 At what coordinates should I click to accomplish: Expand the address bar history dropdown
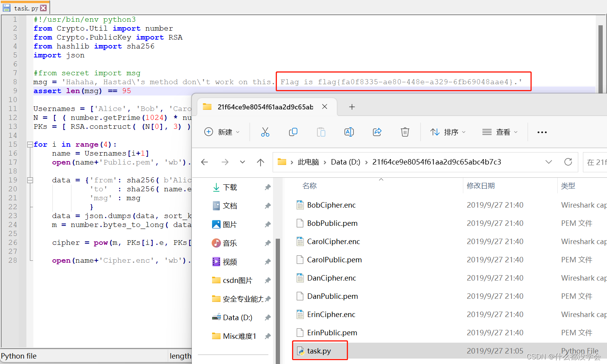pyautogui.click(x=549, y=162)
